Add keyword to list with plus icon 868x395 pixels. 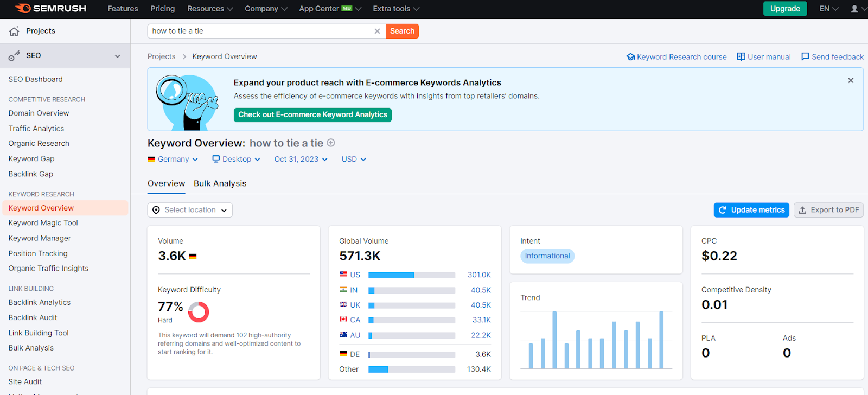click(x=331, y=143)
